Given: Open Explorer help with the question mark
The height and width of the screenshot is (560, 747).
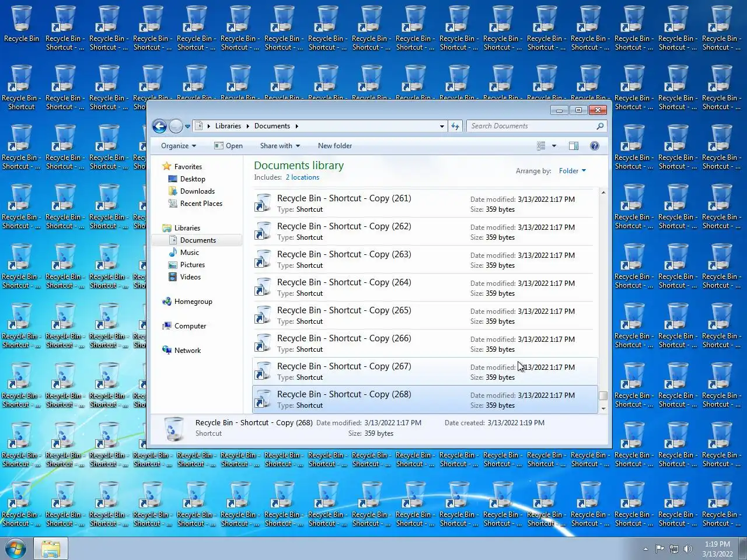Looking at the screenshot, I should (595, 146).
